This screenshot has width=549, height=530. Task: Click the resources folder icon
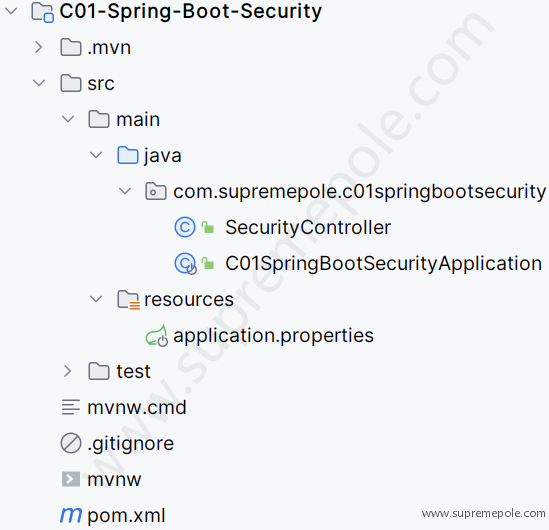click(x=128, y=300)
